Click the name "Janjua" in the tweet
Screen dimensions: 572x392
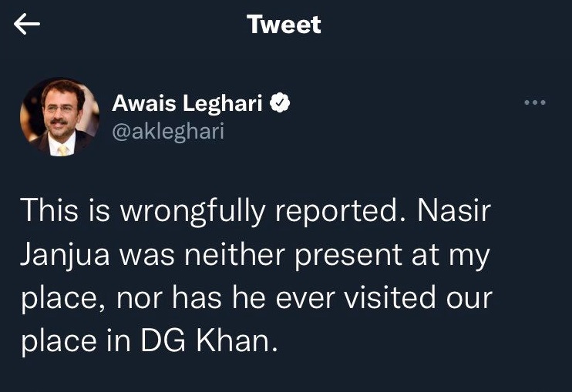(x=65, y=256)
